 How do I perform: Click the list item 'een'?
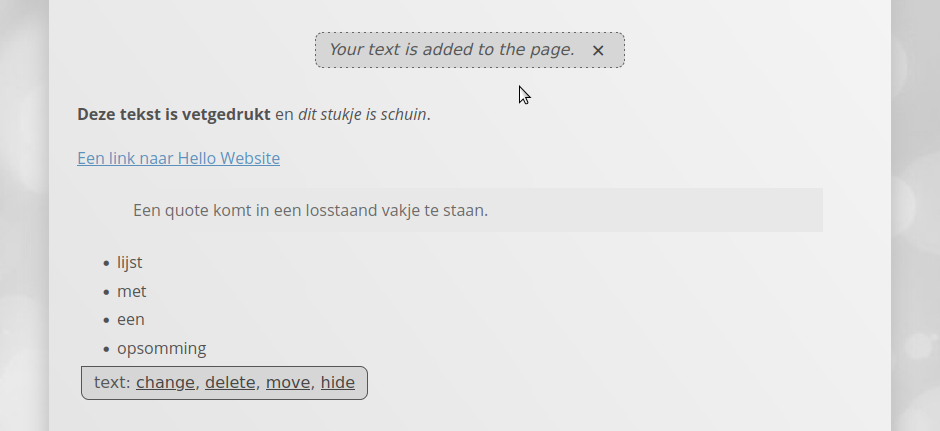(x=130, y=320)
